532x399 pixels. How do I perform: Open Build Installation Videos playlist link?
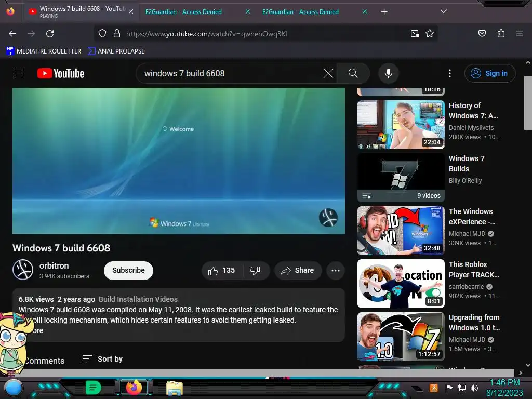coord(138,299)
